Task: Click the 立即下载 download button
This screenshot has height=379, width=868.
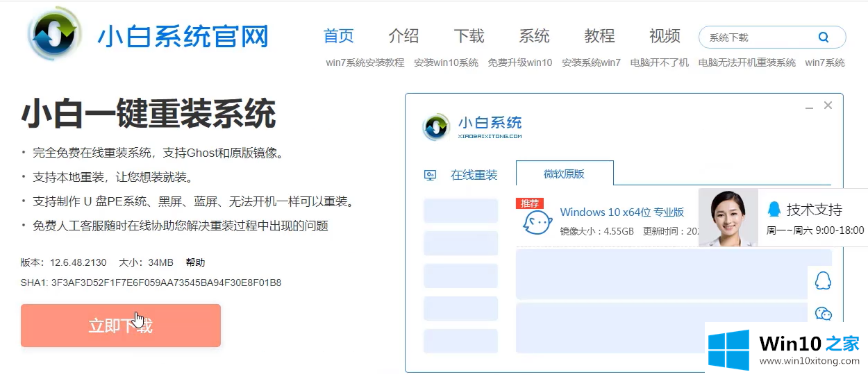Action: [x=121, y=326]
